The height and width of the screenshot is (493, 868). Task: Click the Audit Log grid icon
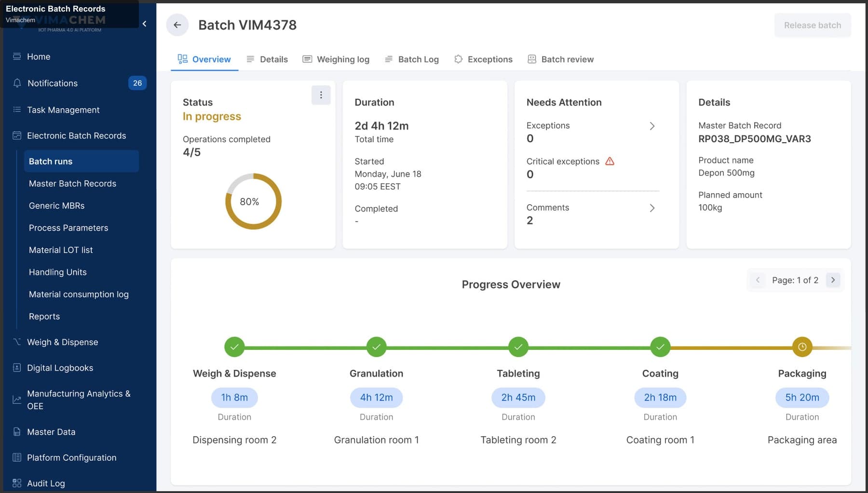(x=17, y=483)
